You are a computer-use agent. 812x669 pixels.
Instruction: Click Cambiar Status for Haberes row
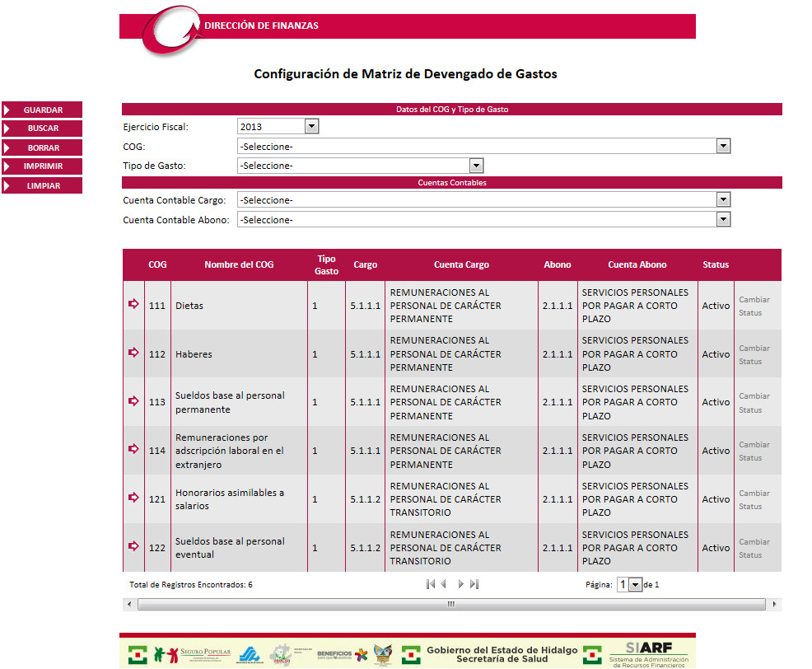click(754, 354)
